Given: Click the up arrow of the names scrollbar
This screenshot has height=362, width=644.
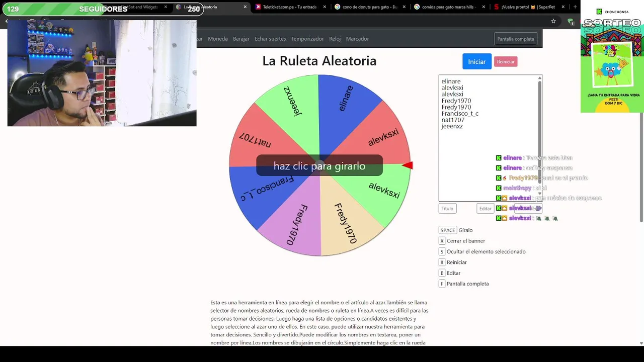Looking at the screenshot, I should pos(540,78).
